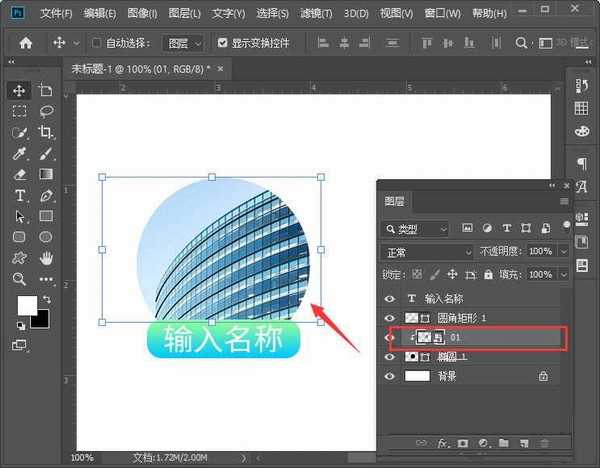This screenshot has width=600, height=468.
Task: Select the Lasso tool
Action: 46,111
